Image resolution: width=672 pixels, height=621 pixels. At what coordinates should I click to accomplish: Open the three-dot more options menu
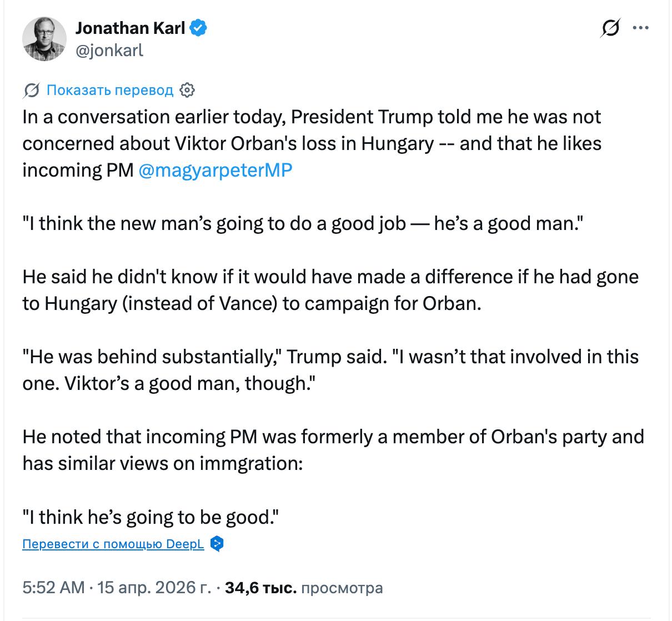coord(640,28)
